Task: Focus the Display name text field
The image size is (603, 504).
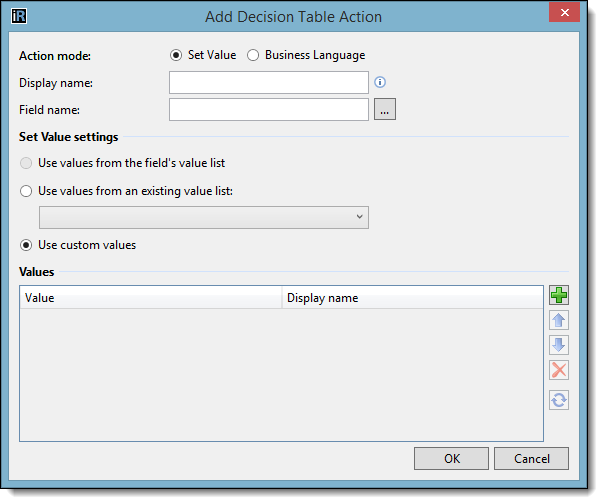Action: (x=268, y=82)
